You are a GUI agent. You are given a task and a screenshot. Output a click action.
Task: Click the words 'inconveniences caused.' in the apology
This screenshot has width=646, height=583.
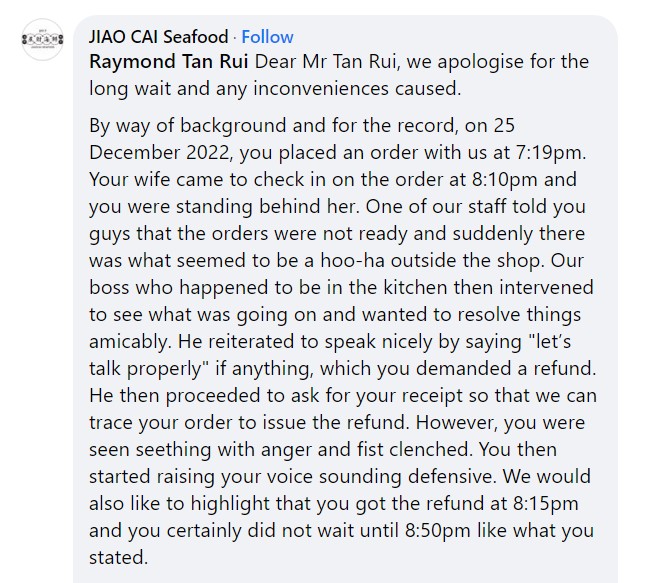click(357, 89)
